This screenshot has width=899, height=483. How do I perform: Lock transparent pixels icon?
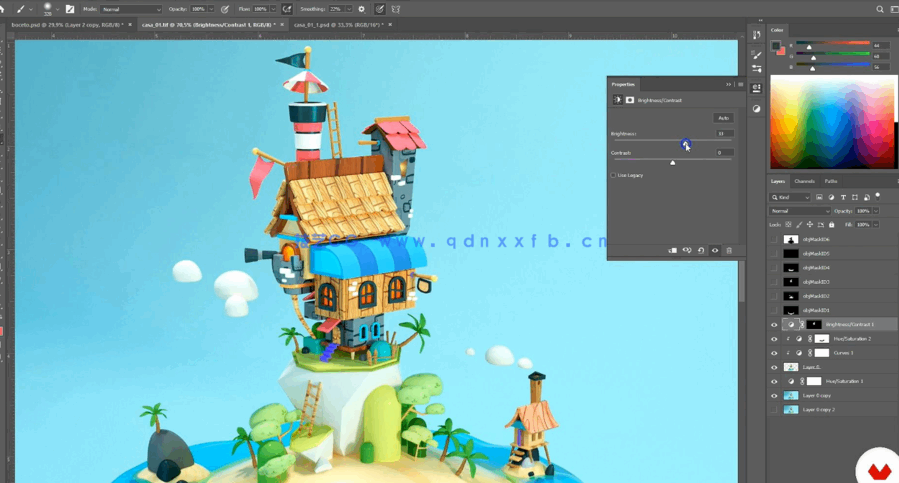788,225
